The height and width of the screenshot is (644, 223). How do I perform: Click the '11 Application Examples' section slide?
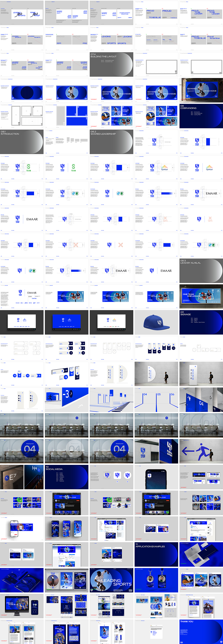point(156,555)
